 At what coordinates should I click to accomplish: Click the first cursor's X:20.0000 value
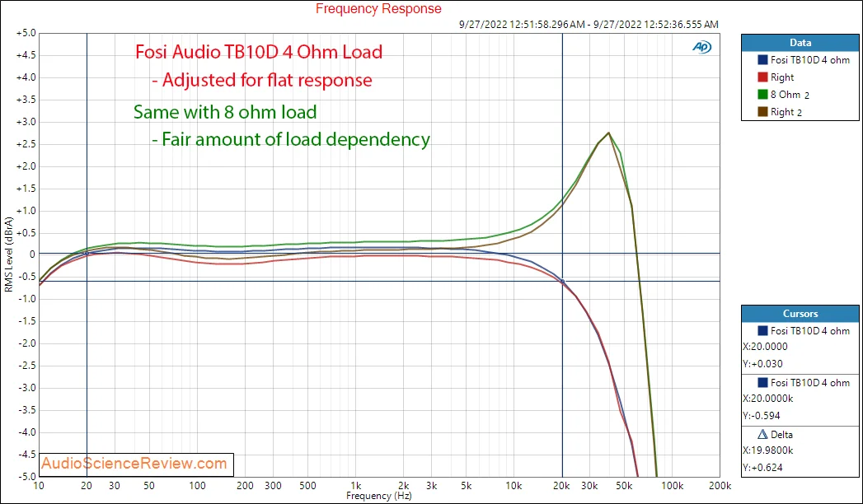point(765,347)
